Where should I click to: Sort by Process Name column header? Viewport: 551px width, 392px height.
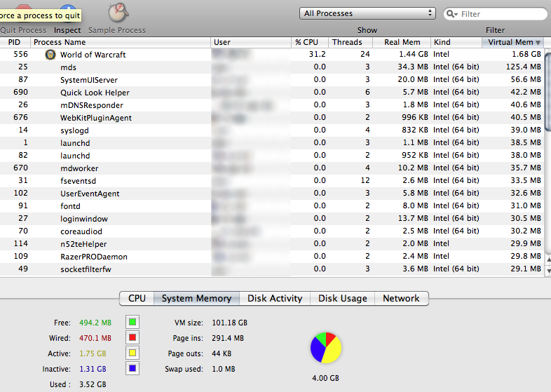point(121,42)
